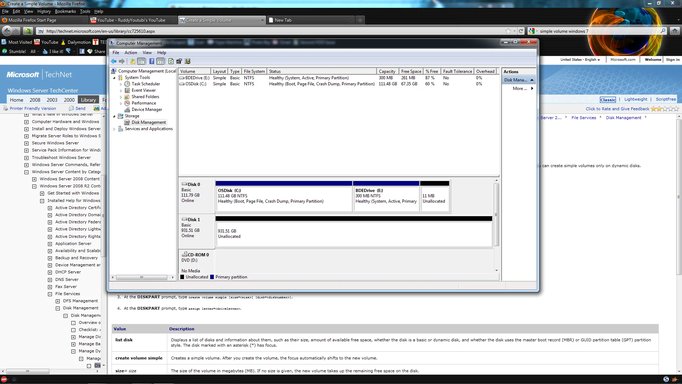682x384 pixels.
Task: Click the Most Visited bookmark folder
Action: coord(17,42)
